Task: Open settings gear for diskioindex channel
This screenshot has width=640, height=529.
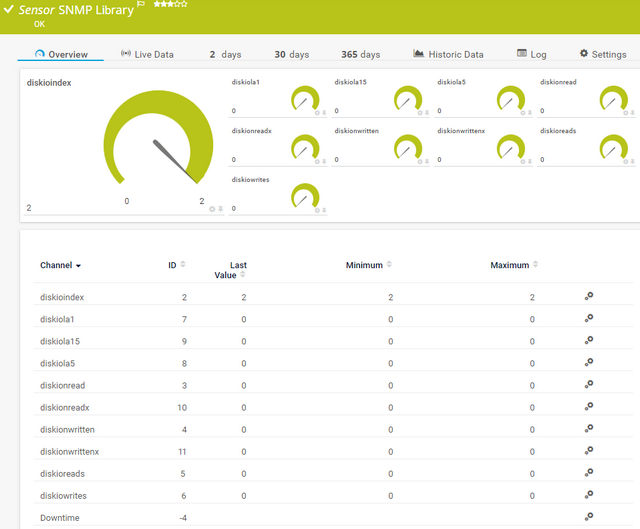Action: tap(589, 297)
